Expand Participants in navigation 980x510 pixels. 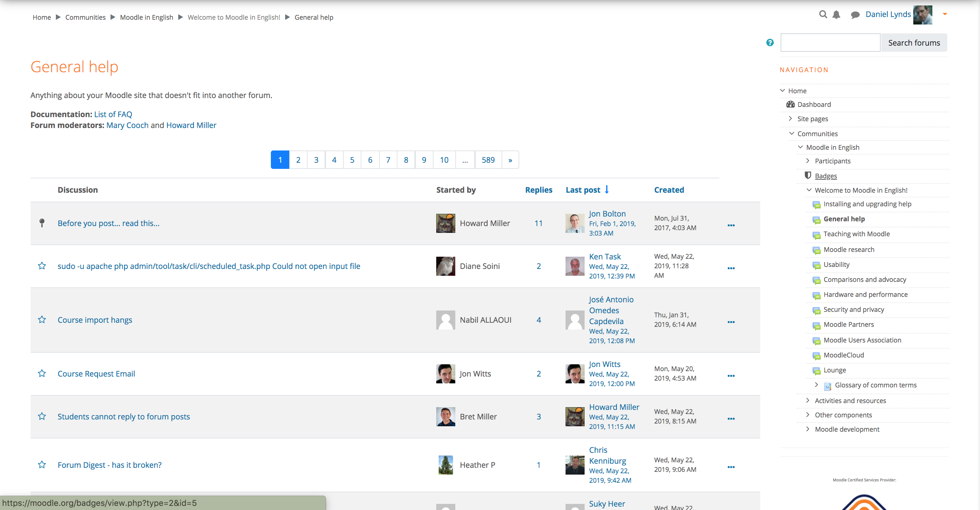click(x=808, y=161)
